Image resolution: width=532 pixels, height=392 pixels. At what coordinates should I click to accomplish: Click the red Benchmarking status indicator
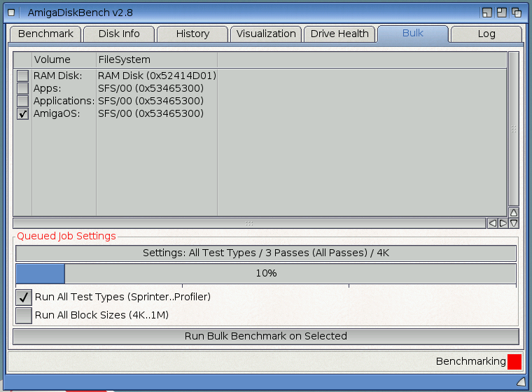pyautogui.click(x=514, y=361)
